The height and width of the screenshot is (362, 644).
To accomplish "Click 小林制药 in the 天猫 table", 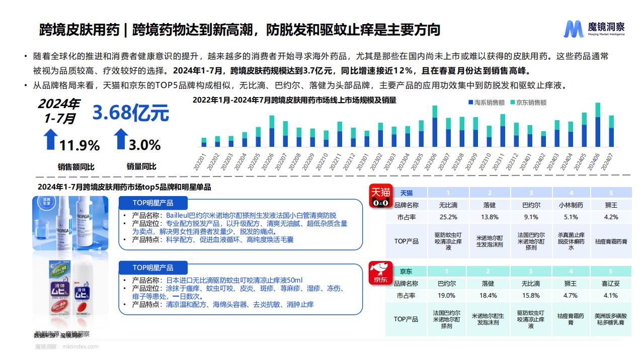I will pyautogui.click(x=571, y=205).
